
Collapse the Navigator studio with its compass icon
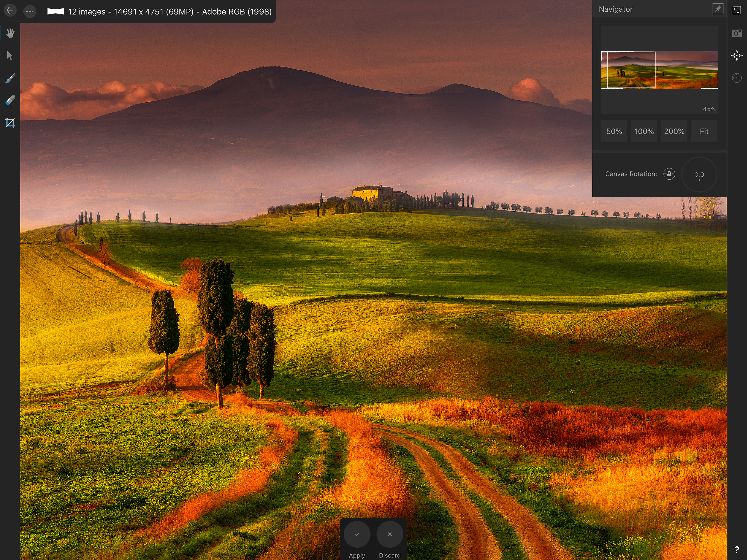point(737,56)
